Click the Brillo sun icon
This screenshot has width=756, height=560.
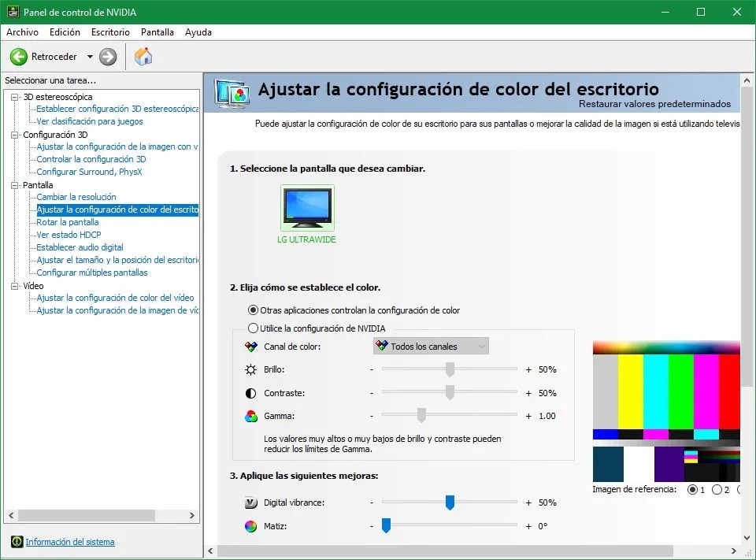[x=250, y=369]
